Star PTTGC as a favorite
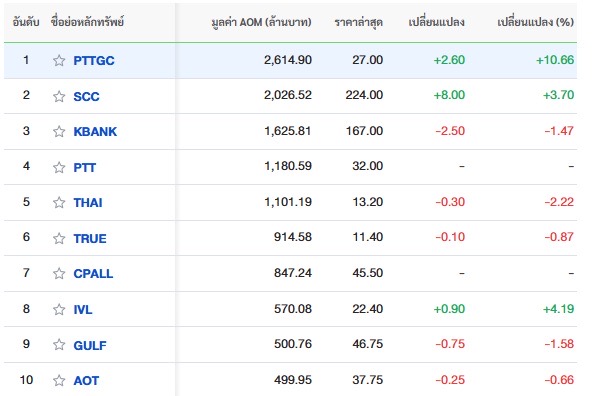 click(59, 60)
